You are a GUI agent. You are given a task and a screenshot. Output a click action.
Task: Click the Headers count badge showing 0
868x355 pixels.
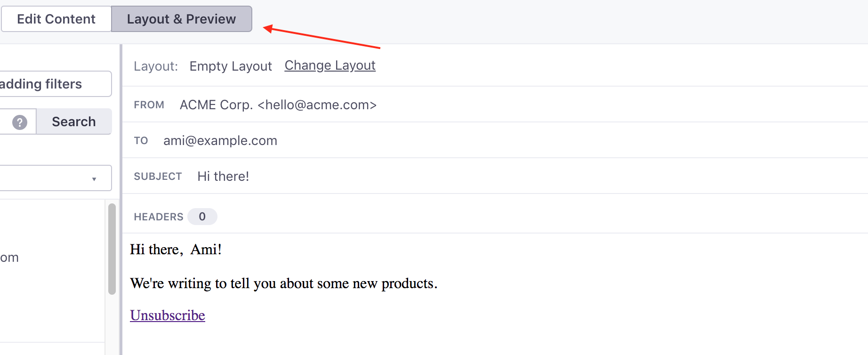[x=202, y=217]
